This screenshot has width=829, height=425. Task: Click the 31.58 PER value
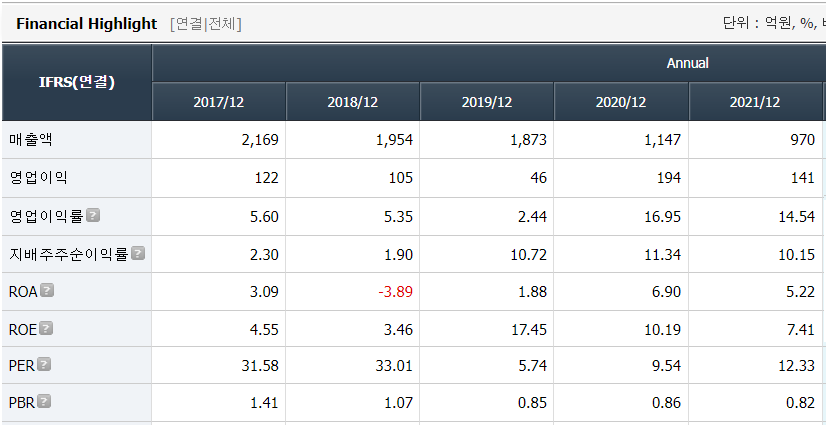(261, 366)
